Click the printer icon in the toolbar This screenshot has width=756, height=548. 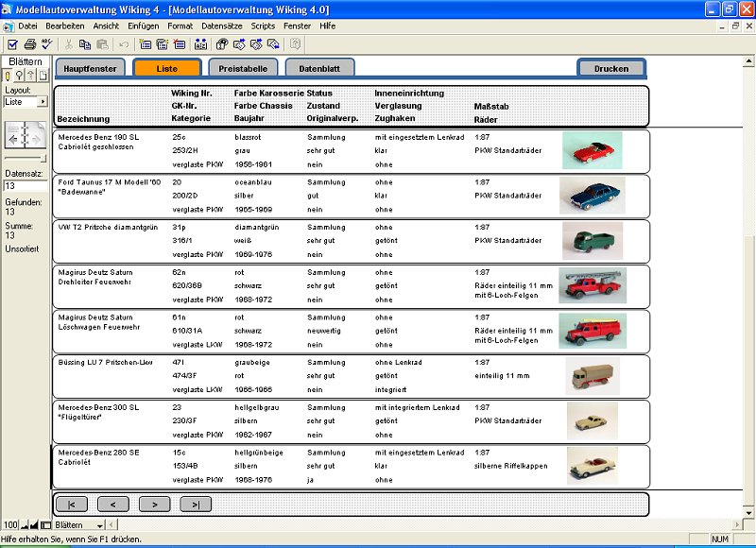tap(30, 44)
